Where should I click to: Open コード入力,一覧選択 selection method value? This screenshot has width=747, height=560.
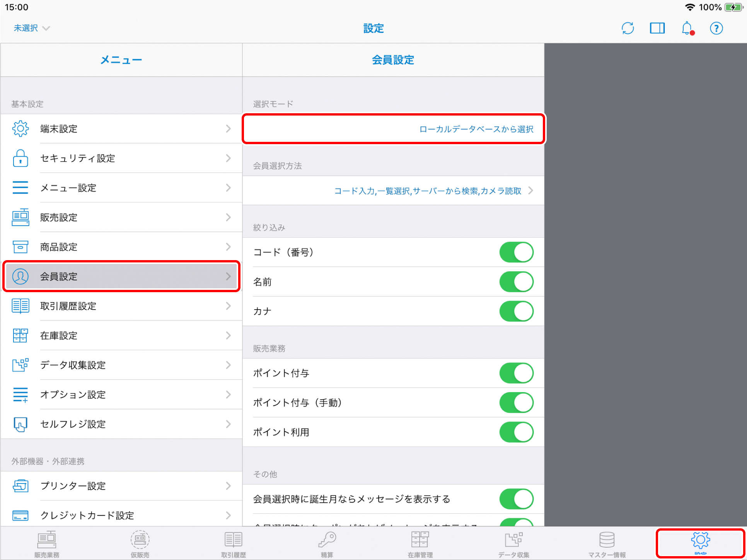pyautogui.click(x=428, y=191)
